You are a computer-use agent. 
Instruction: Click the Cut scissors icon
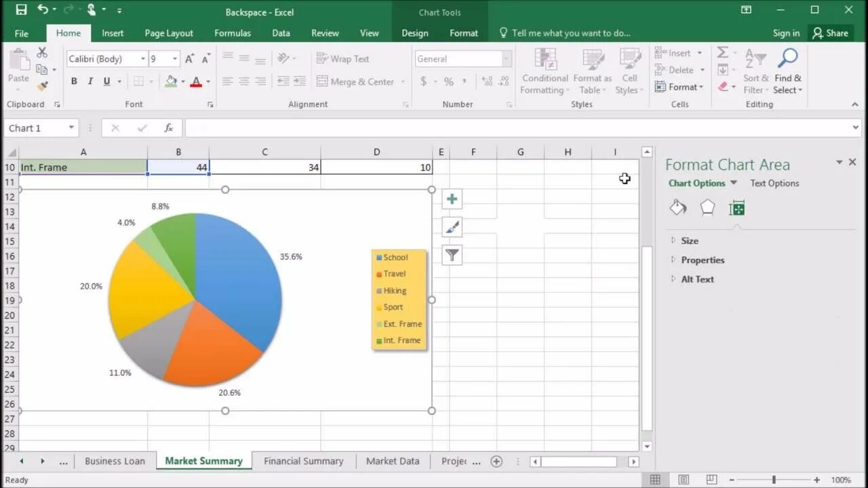[42, 53]
